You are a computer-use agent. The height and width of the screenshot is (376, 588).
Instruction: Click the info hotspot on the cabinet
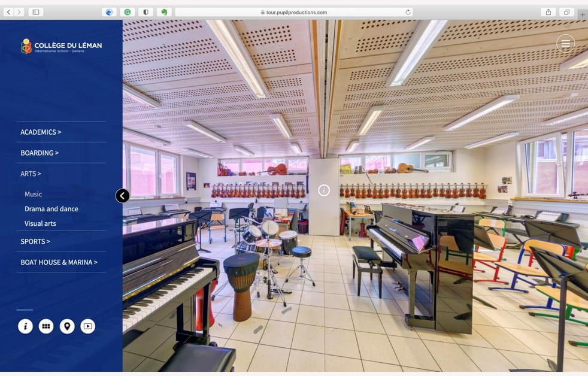click(324, 190)
